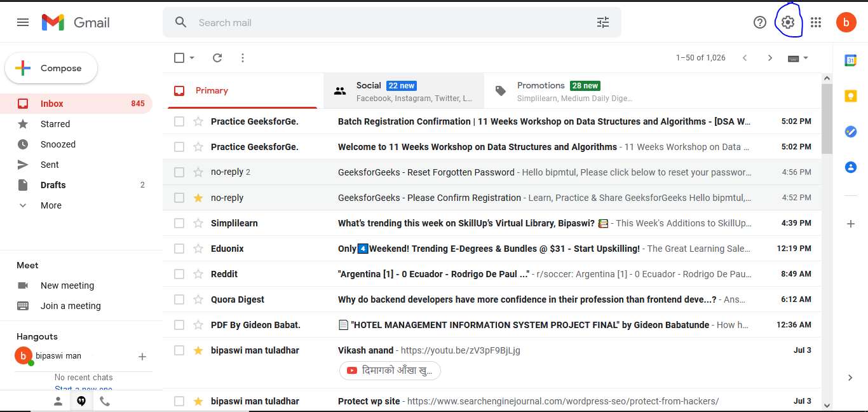The image size is (868, 412).
Task: Unstar the Vikash anand email
Action: click(x=198, y=350)
